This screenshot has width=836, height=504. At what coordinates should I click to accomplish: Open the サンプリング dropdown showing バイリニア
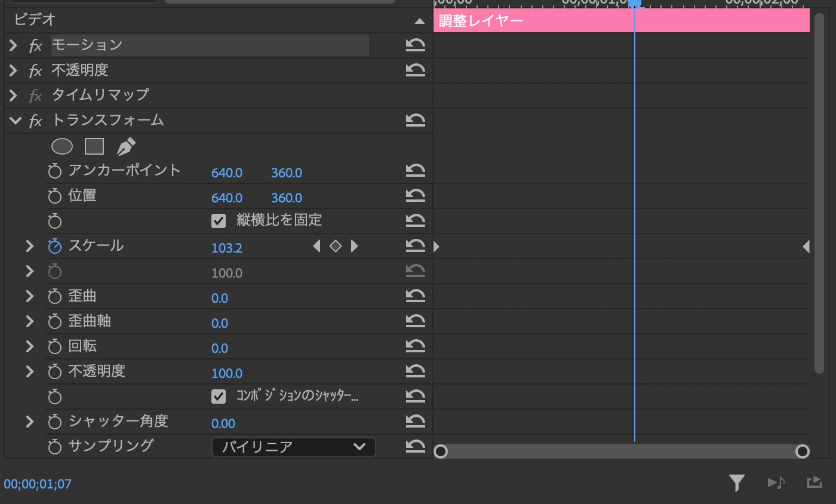point(294,447)
